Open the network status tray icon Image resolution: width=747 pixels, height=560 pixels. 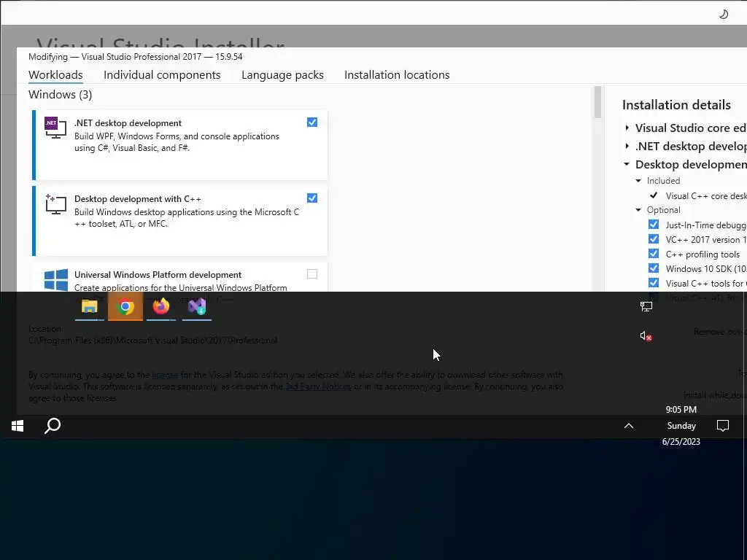point(646,307)
